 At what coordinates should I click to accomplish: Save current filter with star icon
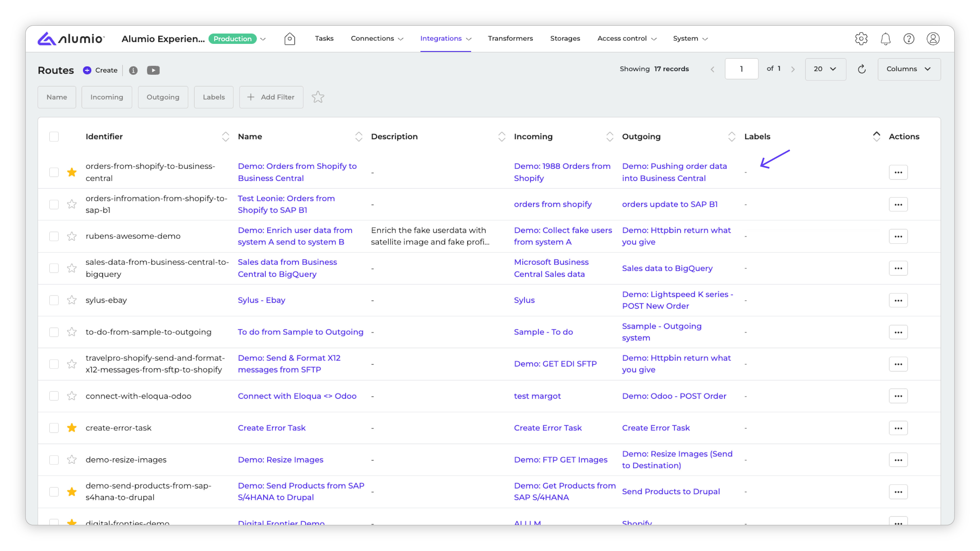(318, 97)
